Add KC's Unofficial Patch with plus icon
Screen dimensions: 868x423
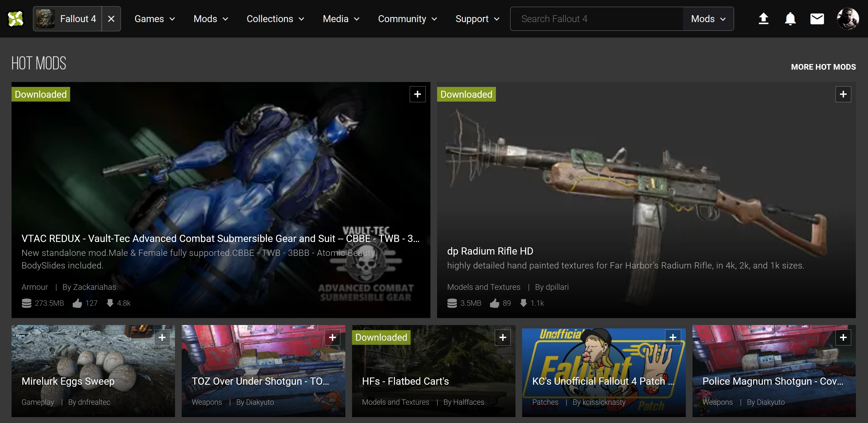coord(673,337)
